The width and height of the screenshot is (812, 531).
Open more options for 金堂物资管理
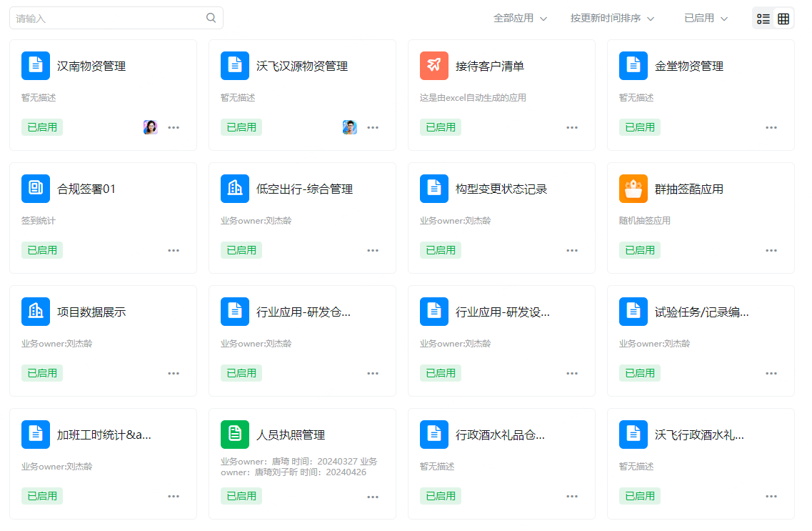tap(771, 127)
